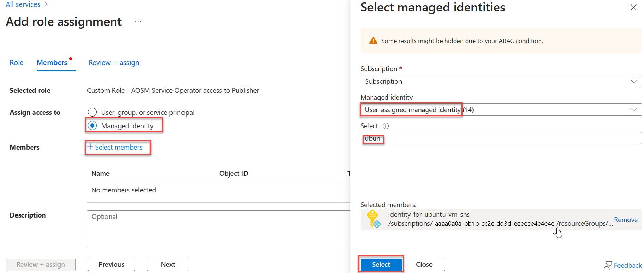Focus the Select search field containing ubun

click(501, 138)
